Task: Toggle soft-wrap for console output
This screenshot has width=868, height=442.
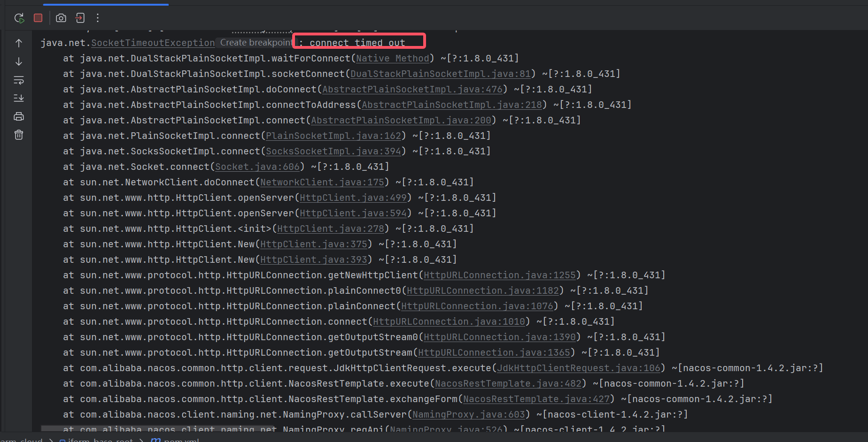Action: point(19,80)
